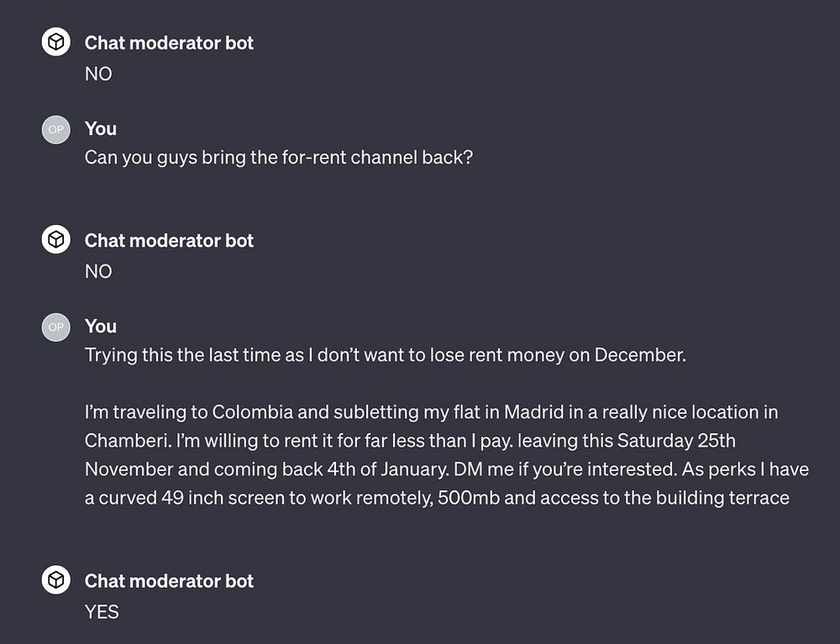Click the bot avatar above the YES reply
The image size is (840, 644).
pyautogui.click(x=56, y=580)
